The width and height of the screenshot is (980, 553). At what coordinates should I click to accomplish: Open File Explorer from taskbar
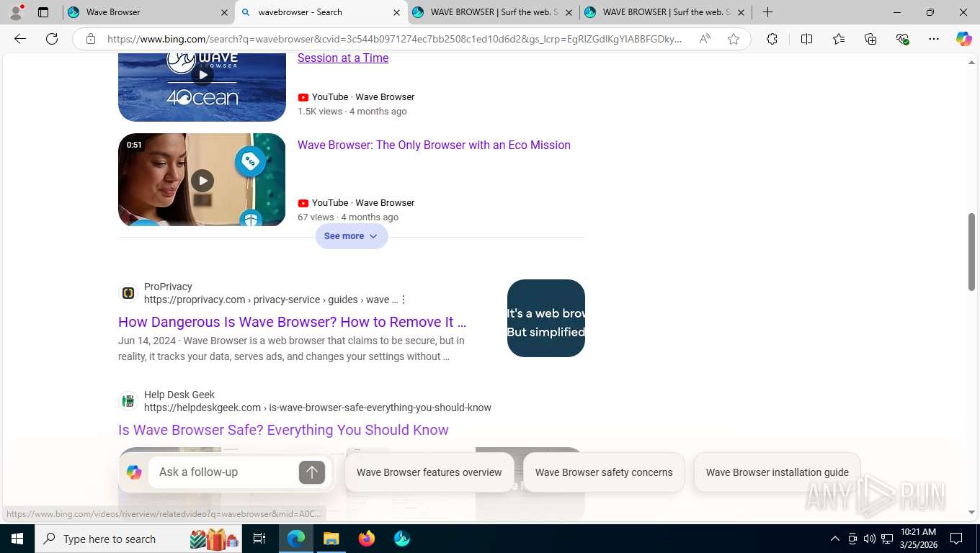331,539
